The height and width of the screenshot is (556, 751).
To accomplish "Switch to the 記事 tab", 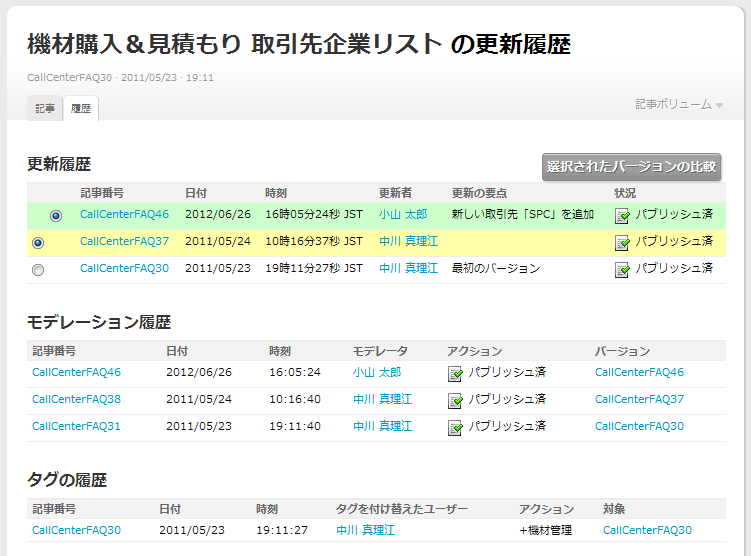I will [x=45, y=109].
